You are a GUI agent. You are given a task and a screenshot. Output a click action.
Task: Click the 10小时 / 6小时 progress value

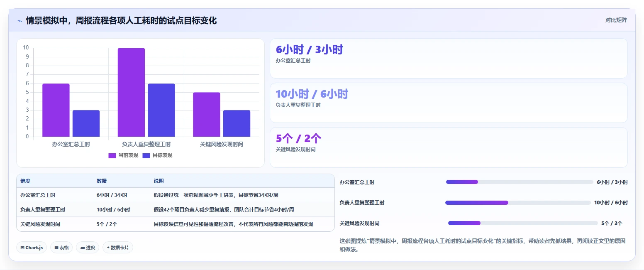(611, 203)
